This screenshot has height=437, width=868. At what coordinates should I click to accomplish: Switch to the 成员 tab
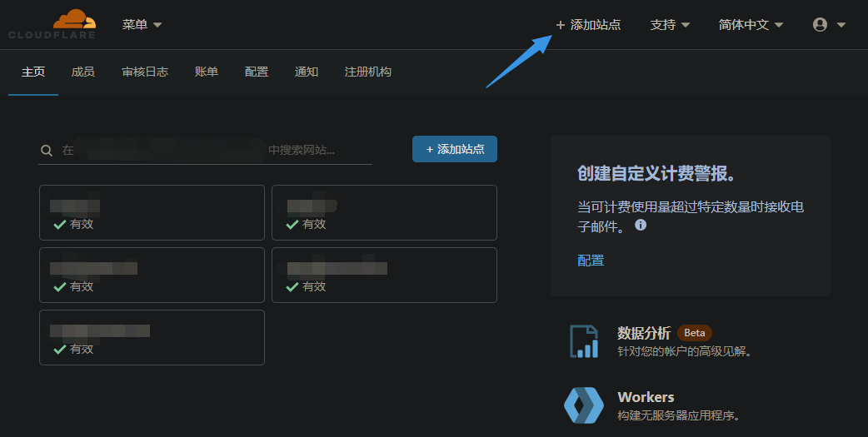pyautogui.click(x=83, y=72)
